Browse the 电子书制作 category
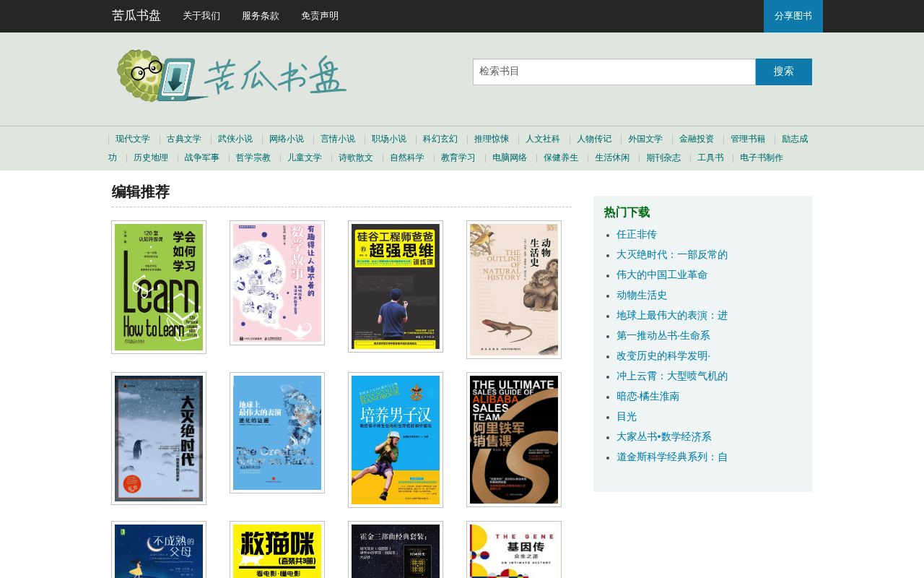This screenshot has height=578, width=924. tap(762, 158)
